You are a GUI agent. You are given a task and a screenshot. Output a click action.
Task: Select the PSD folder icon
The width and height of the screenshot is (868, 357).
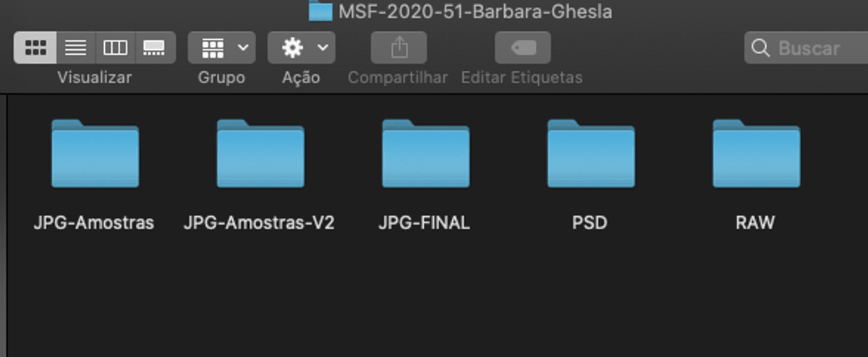(590, 153)
